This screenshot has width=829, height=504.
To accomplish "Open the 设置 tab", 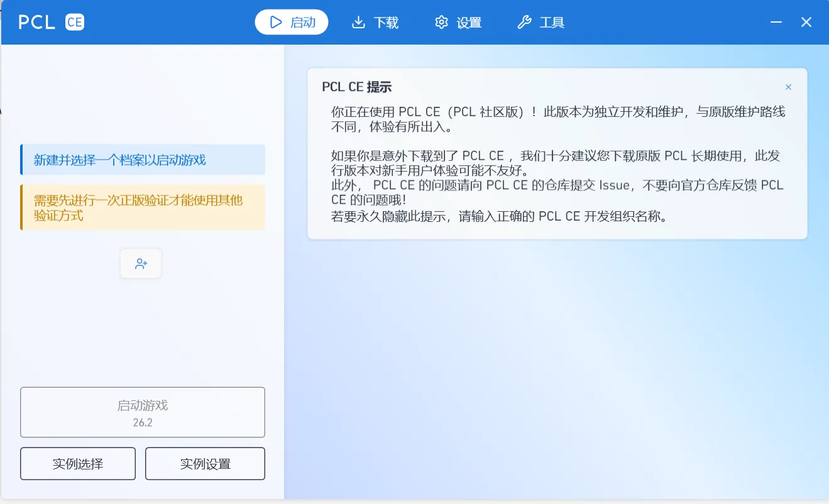I will coord(458,23).
